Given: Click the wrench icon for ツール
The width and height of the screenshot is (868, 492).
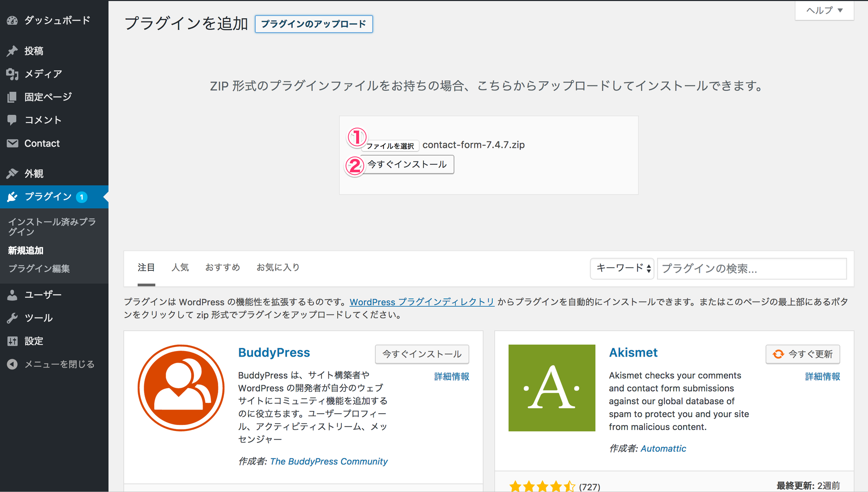Looking at the screenshot, I should [x=12, y=318].
